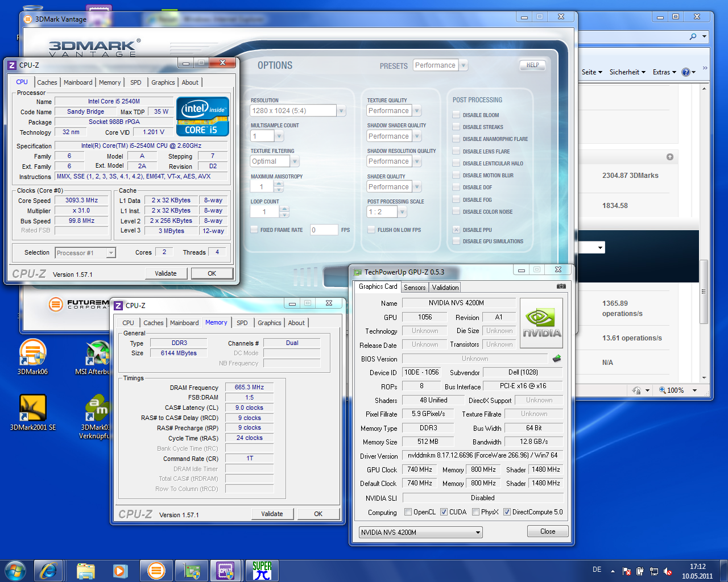This screenshot has height=582, width=728.
Task: Click the OK button in top CPU-Z window
Action: [212, 273]
